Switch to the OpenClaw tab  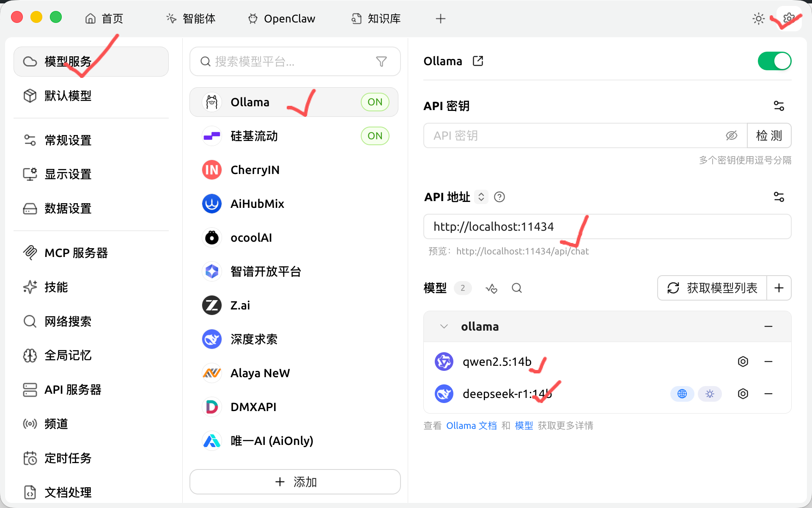click(x=282, y=19)
